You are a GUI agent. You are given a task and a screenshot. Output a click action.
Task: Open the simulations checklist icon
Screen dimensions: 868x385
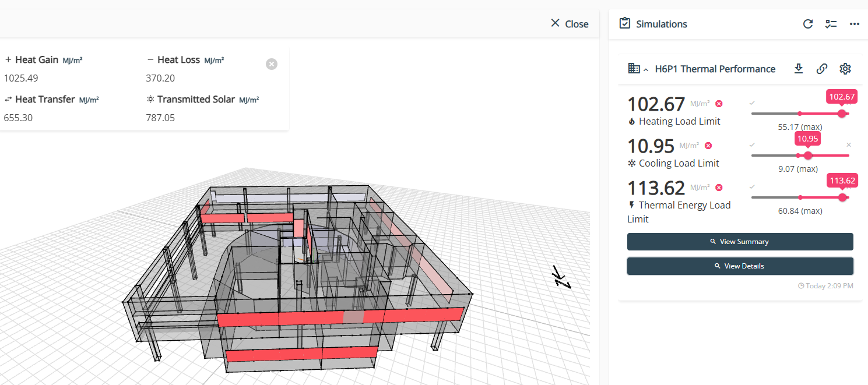point(831,24)
